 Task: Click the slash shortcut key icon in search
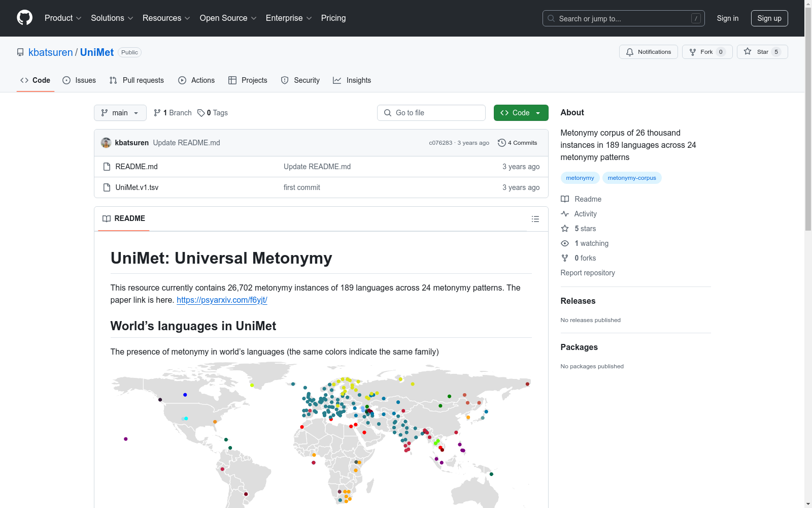point(696,18)
